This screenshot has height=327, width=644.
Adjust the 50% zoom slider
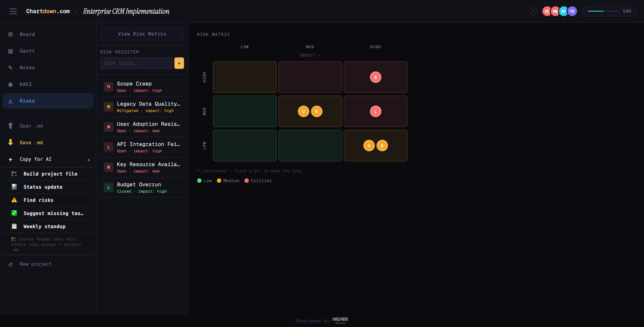[x=603, y=11]
